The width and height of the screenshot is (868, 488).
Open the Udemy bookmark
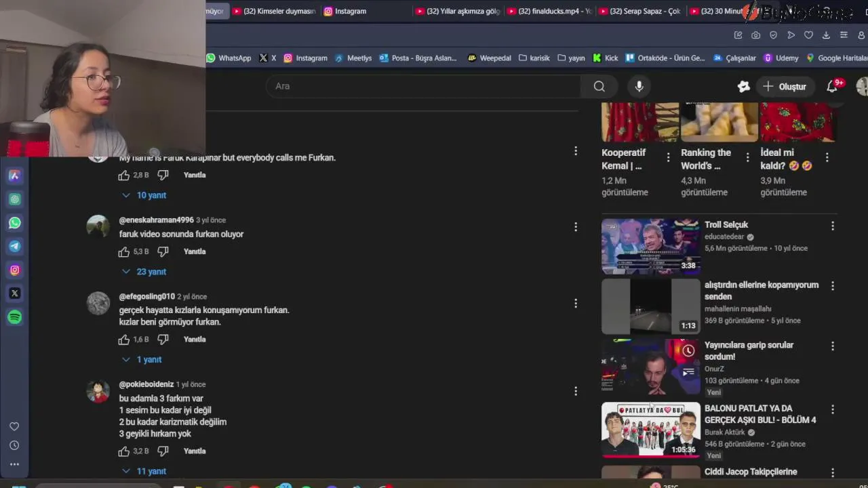coord(781,58)
